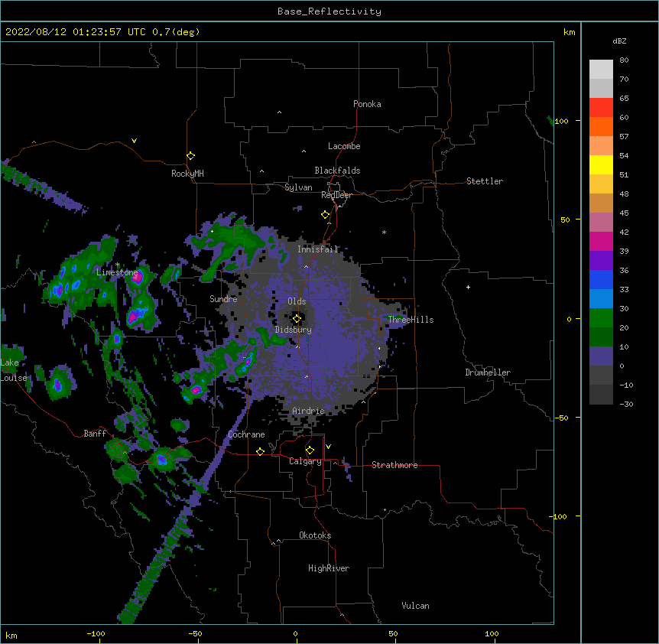Click the Airdrie city label

click(309, 411)
